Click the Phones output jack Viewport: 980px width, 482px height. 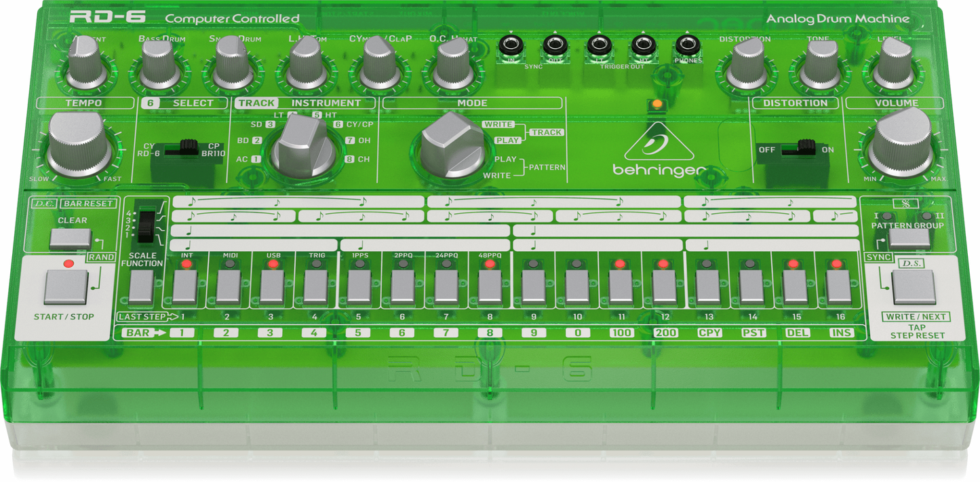pos(687,47)
